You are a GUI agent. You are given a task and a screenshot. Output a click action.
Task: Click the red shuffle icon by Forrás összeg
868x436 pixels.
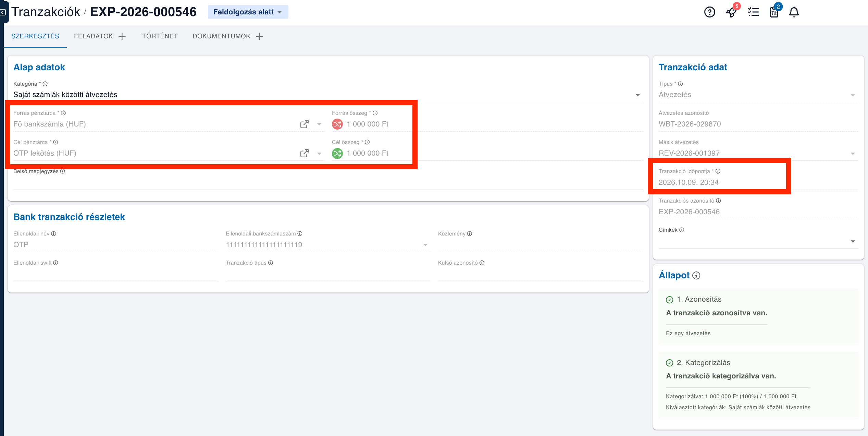337,124
